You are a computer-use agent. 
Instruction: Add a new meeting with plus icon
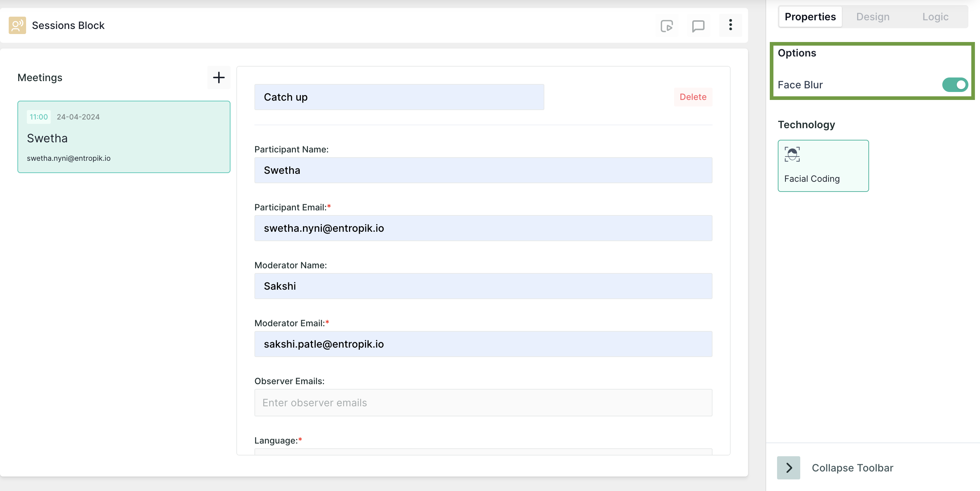pos(219,77)
